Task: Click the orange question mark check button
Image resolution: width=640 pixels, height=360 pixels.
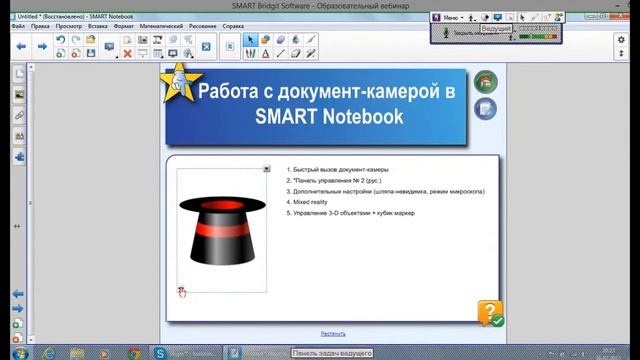Action: click(x=491, y=313)
